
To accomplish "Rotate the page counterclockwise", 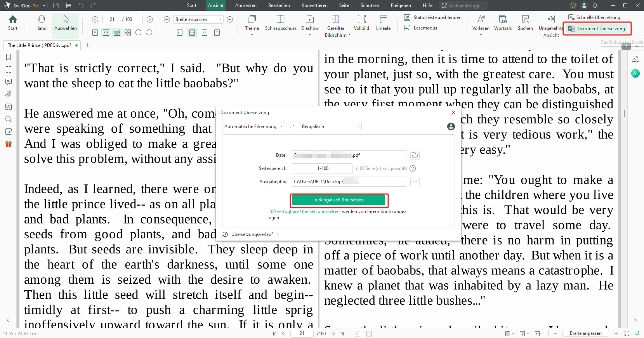I will pos(149,33).
